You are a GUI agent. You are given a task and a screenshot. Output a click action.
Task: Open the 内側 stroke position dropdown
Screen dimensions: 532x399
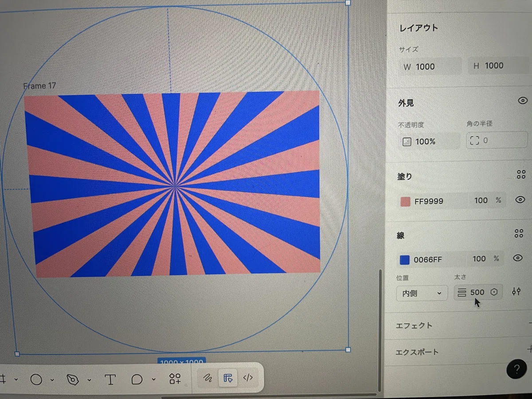point(422,293)
